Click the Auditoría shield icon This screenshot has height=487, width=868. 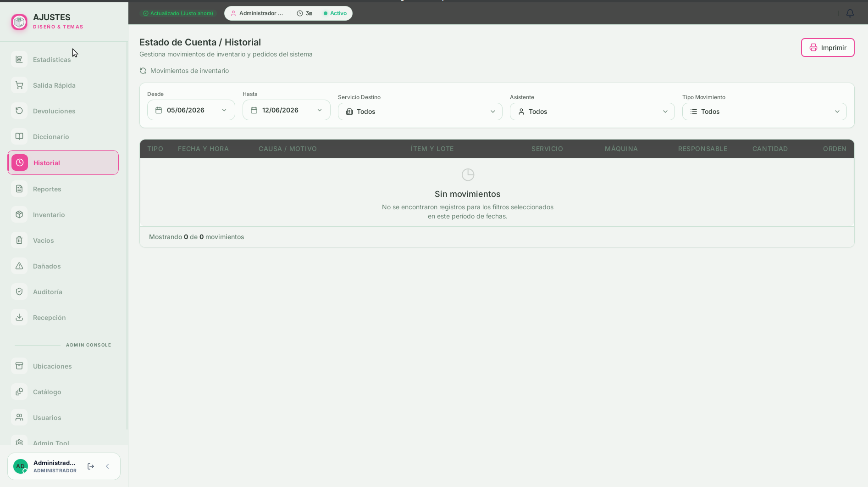click(19, 291)
